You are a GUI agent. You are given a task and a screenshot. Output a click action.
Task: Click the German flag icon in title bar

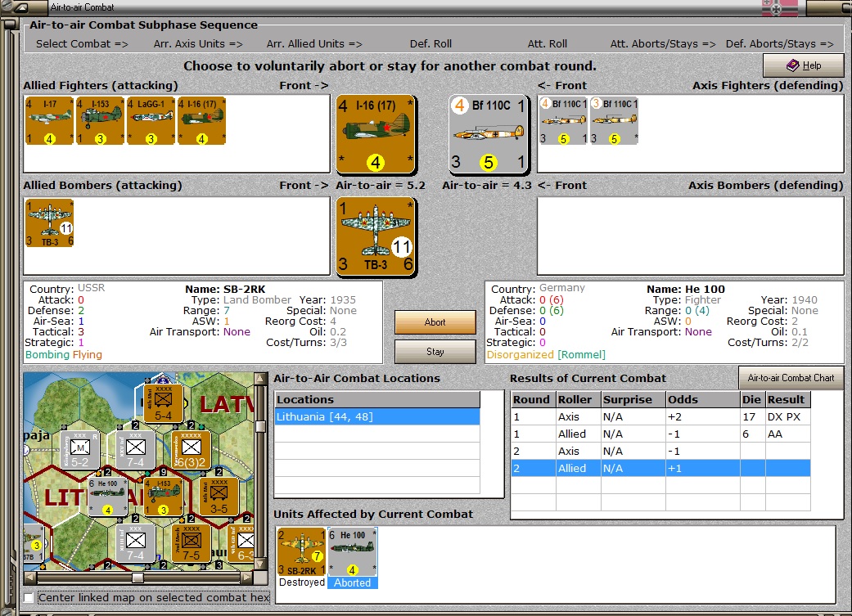pyautogui.click(x=780, y=7)
